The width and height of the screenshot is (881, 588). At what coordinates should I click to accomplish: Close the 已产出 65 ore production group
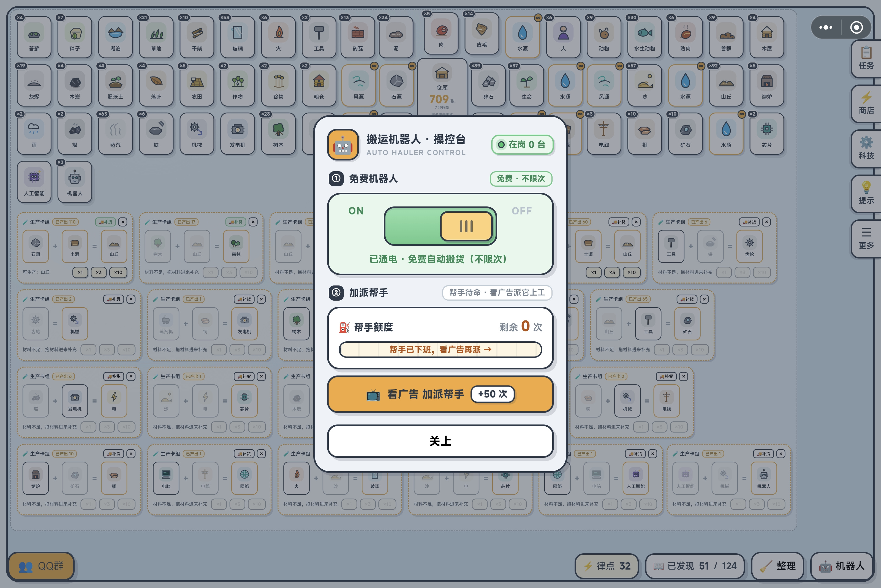[704, 299]
